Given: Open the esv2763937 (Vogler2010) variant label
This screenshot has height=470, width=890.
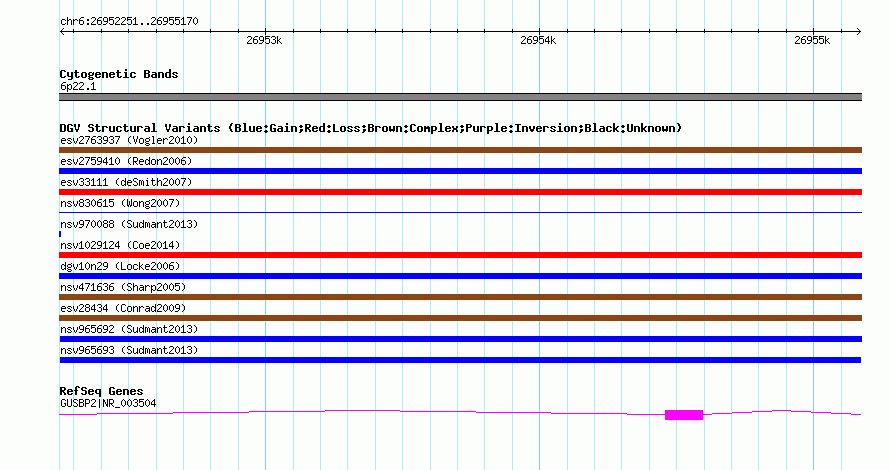Looking at the screenshot, I should [x=129, y=140].
